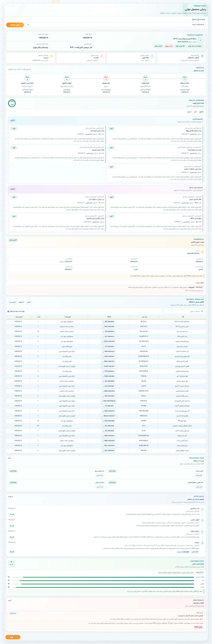Click the تعمیرات timeline icon
Viewport: 212px width, 644px height.
tap(202, 543)
